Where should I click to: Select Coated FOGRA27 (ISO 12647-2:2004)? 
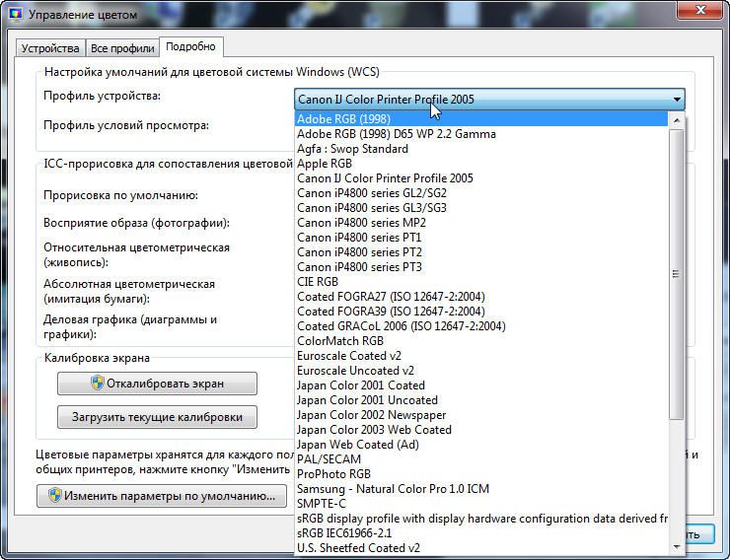tap(481, 297)
